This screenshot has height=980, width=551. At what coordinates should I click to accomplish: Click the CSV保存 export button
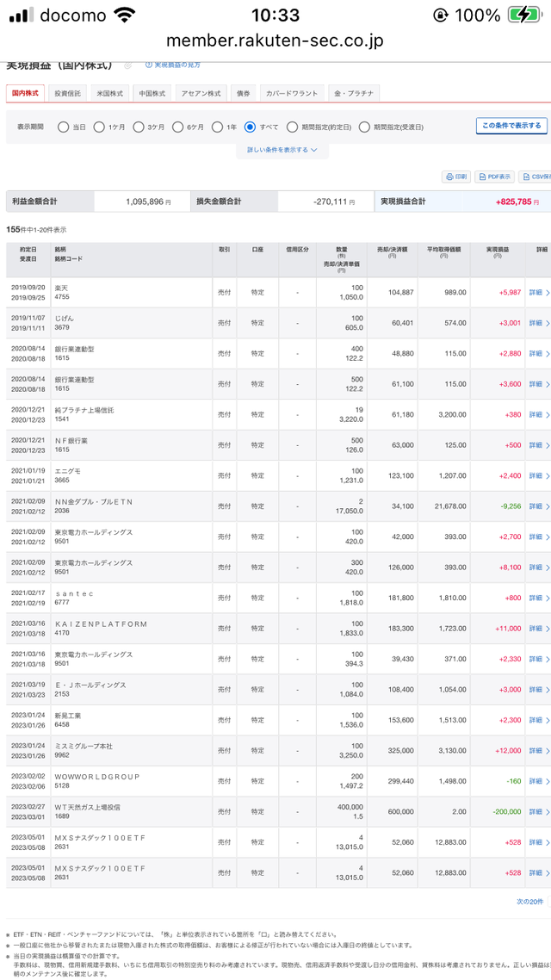[535, 177]
